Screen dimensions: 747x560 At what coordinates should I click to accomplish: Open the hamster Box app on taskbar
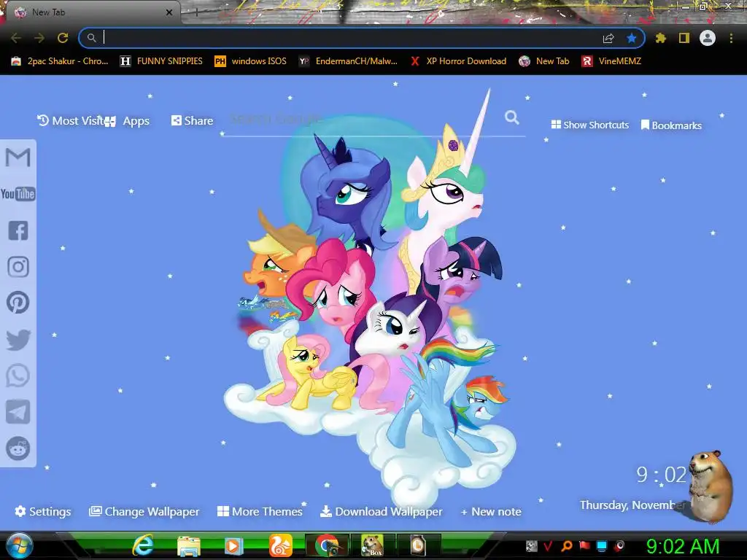pyautogui.click(x=372, y=545)
